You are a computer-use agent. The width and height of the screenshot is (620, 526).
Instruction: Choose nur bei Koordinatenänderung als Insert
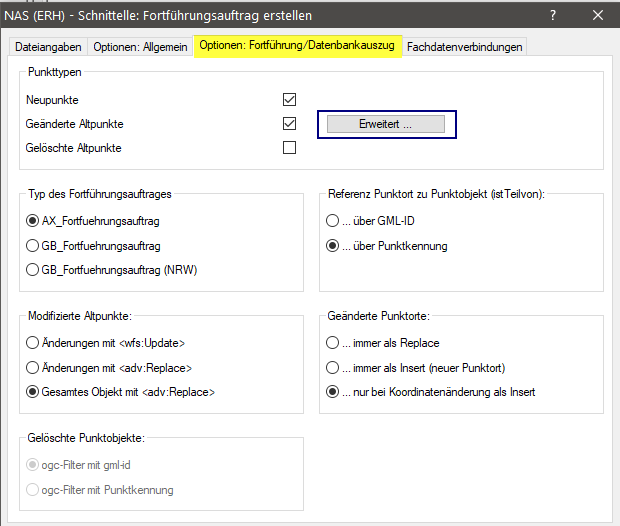[x=334, y=392]
